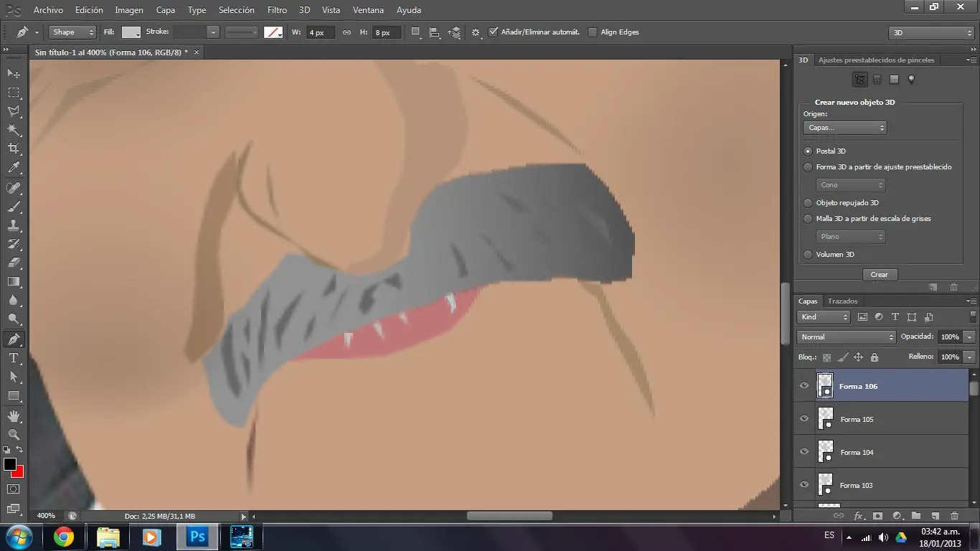Open the Capa menu
Viewport: 980px width, 551px height.
(166, 10)
